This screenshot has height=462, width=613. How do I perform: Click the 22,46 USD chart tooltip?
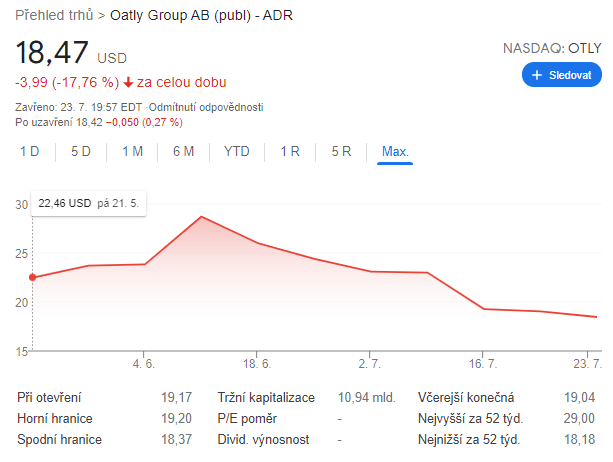click(90, 203)
